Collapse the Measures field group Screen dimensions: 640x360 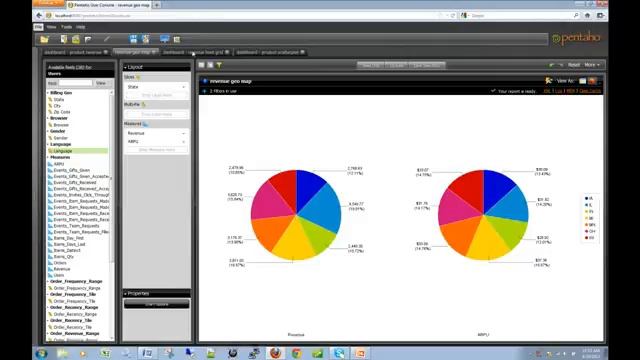[x=48, y=157]
